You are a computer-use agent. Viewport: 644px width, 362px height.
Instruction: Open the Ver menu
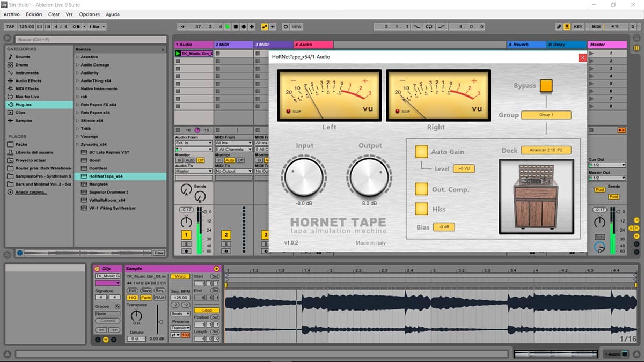69,14
